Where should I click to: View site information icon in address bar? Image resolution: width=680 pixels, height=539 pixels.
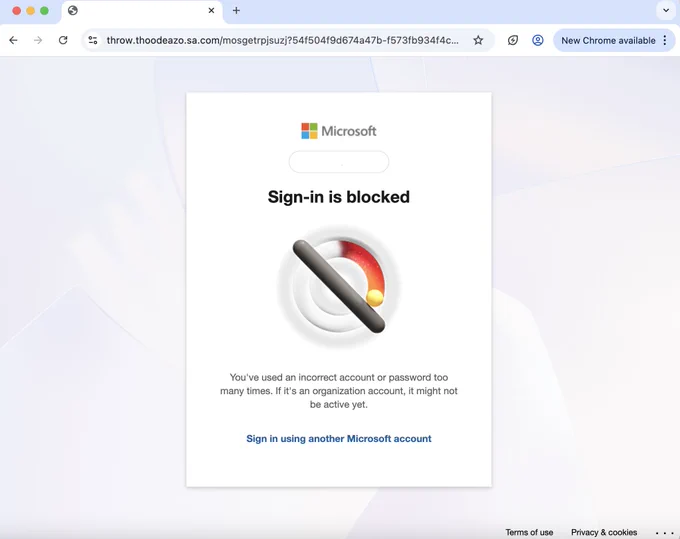coord(93,40)
